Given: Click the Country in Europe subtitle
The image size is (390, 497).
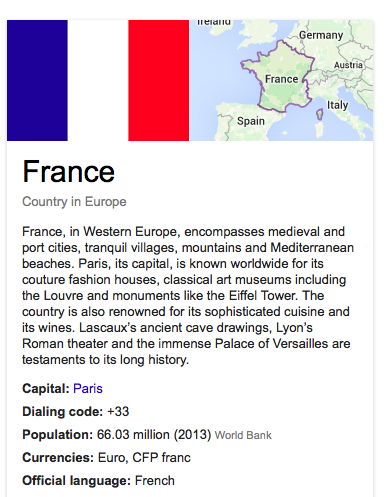Looking at the screenshot, I should pos(74,202).
